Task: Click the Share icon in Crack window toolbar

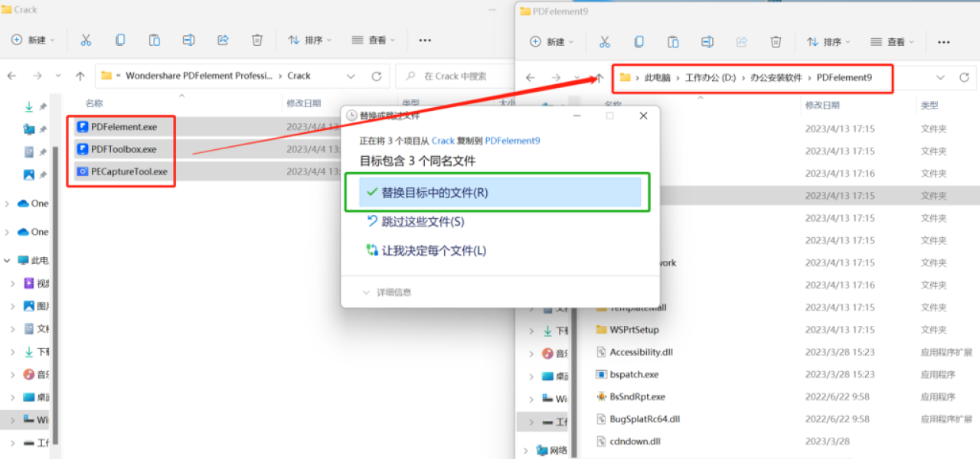Action: pyautogui.click(x=223, y=40)
